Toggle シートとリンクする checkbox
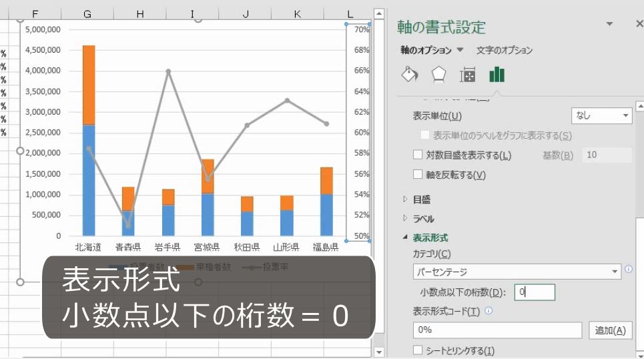The height and width of the screenshot is (359, 644). pyautogui.click(x=418, y=350)
